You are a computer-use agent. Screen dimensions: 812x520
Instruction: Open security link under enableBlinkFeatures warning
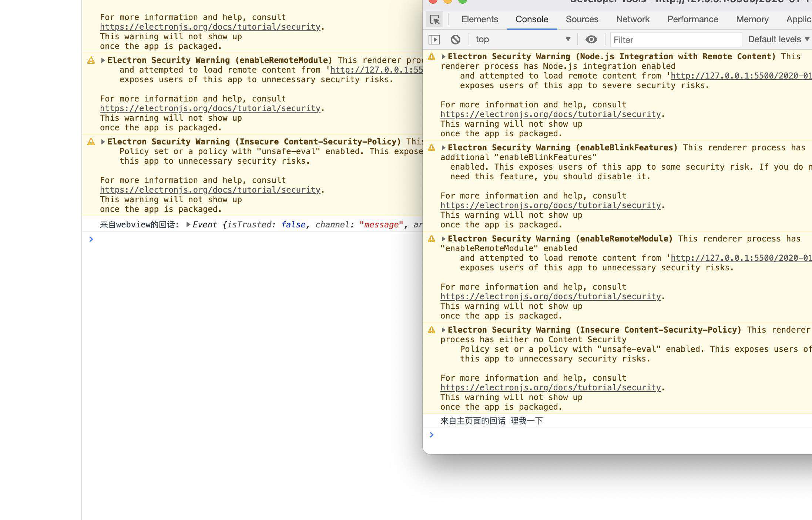(550, 206)
